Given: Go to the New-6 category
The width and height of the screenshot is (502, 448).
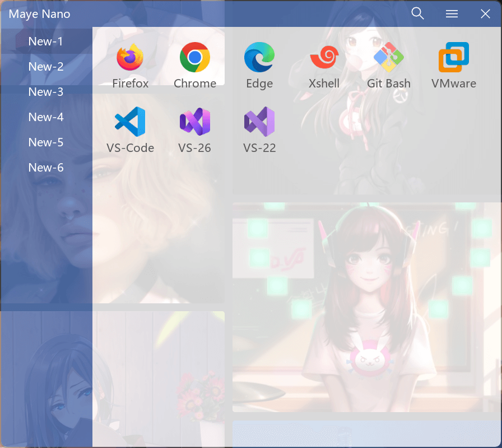Looking at the screenshot, I should (x=46, y=168).
